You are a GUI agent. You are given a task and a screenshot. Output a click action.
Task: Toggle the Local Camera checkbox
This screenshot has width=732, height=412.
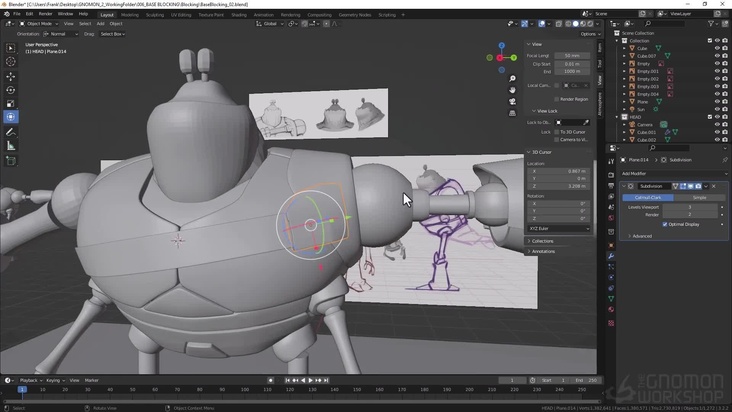[556, 85]
